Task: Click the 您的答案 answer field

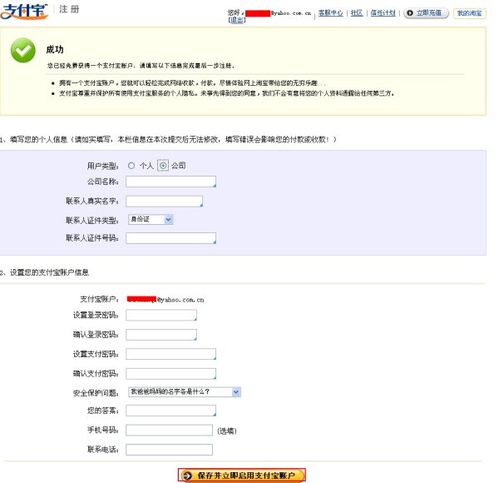Action: pyautogui.click(x=171, y=410)
